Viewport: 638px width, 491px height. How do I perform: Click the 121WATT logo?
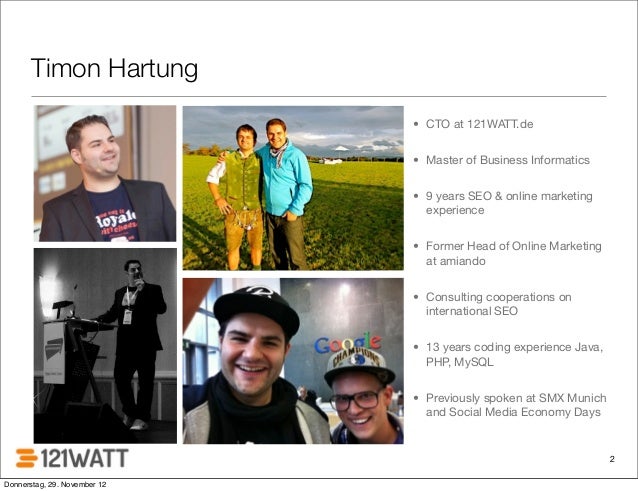pyautogui.click(x=72, y=458)
